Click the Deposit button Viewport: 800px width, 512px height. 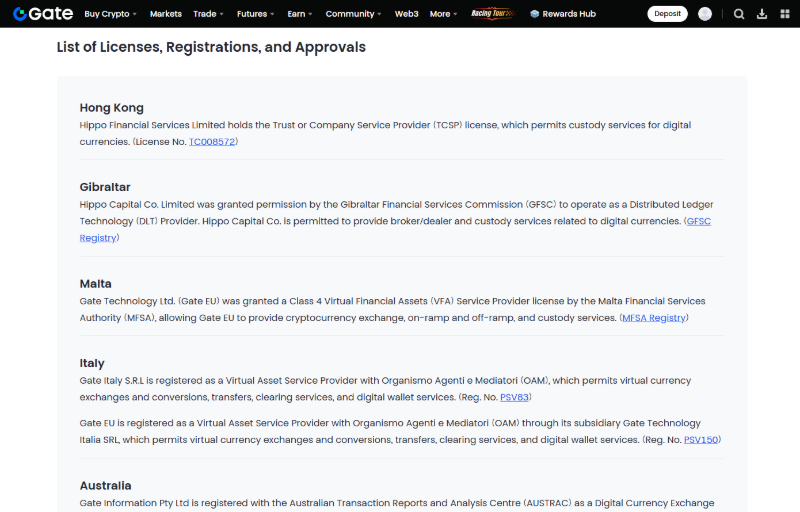pos(667,14)
